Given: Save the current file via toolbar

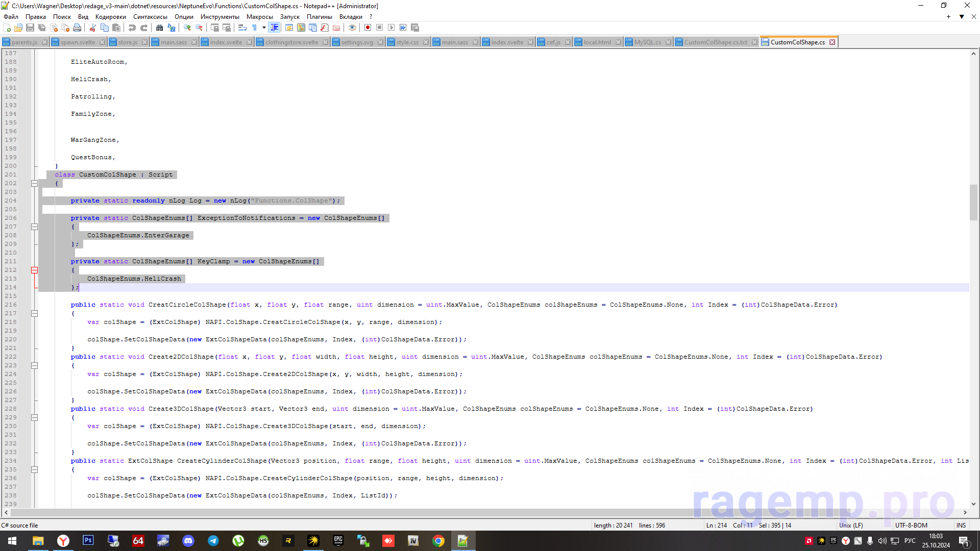Looking at the screenshot, I should 30,28.
